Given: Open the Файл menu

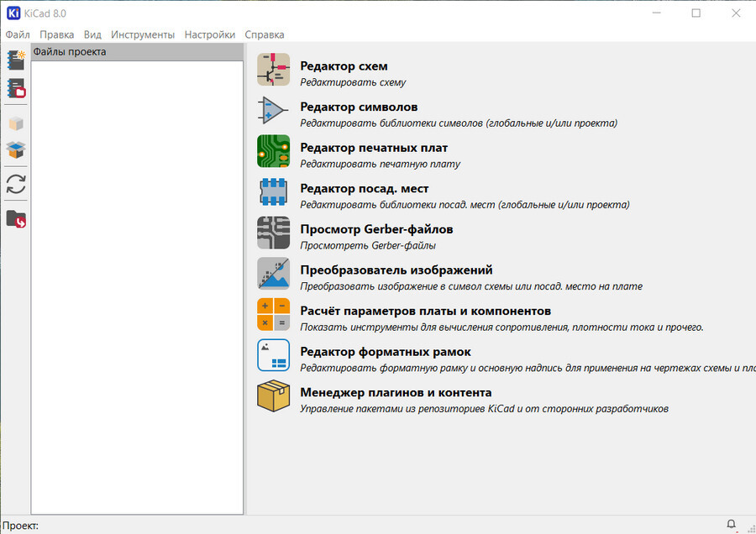Looking at the screenshot, I should click(x=18, y=34).
